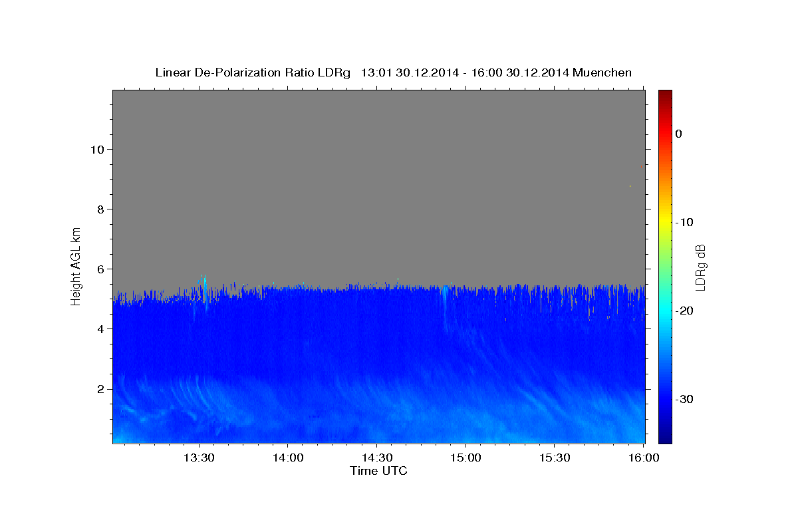Screen dimensions: 798x532
Task: Click the "15:30" time tick label
Action: point(555,458)
